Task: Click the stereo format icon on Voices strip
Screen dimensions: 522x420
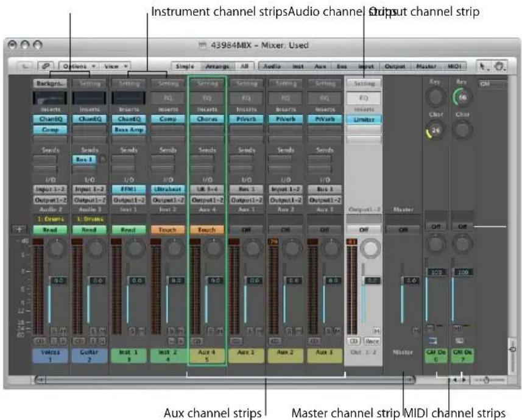Action: click(40, 341)
